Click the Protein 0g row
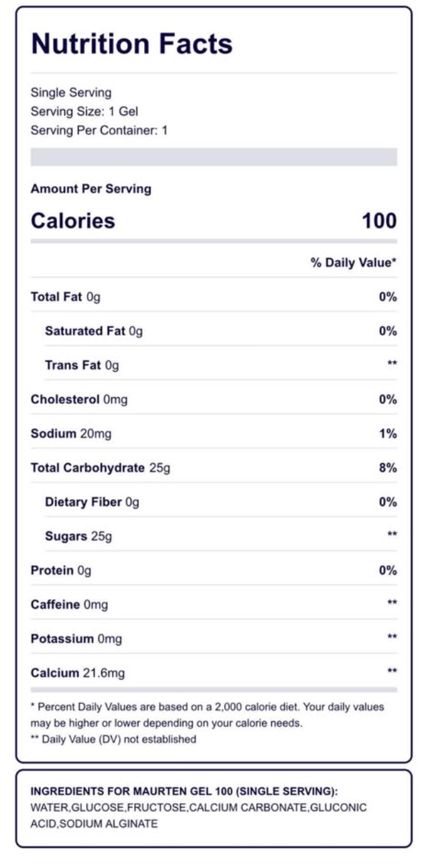The height and width of the screenshot is (868, 422). (x=61, y=571)
